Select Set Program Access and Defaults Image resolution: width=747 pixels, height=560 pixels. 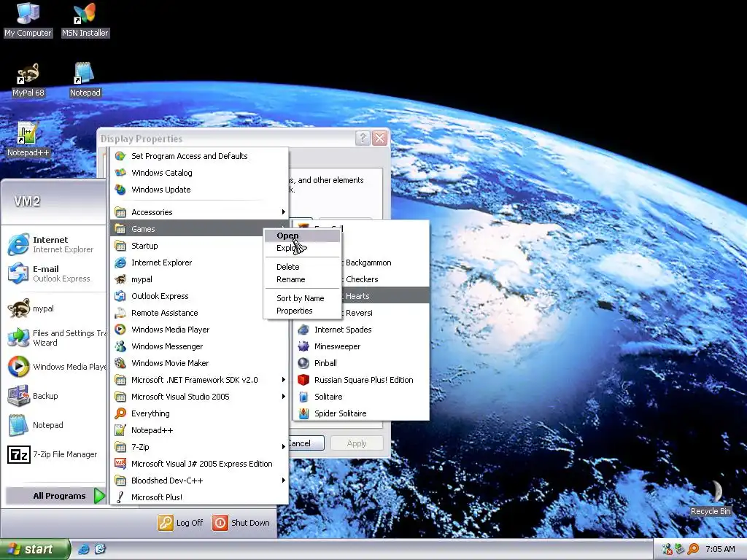pyautogui.click(x=199, y=156)
